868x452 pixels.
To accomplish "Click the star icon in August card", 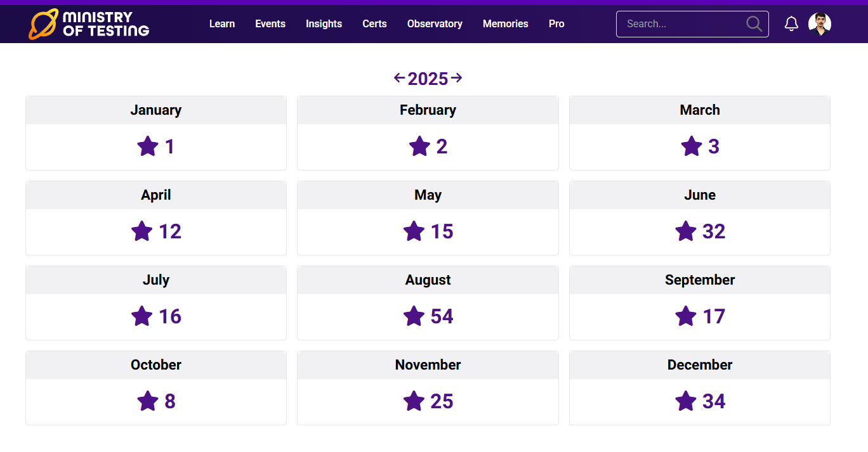I will [414, 316].
